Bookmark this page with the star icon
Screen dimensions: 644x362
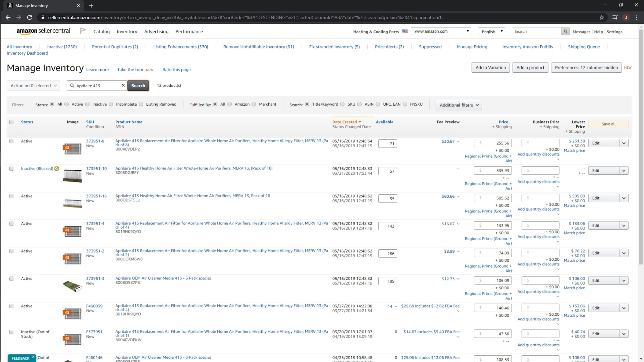tap(602, 17)
